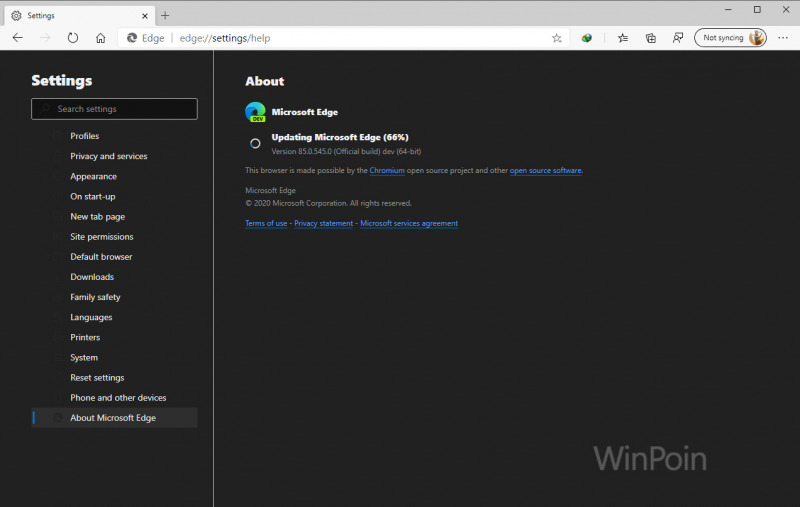Open Appearance settings
800x507 pixels.
coord(93,176)
